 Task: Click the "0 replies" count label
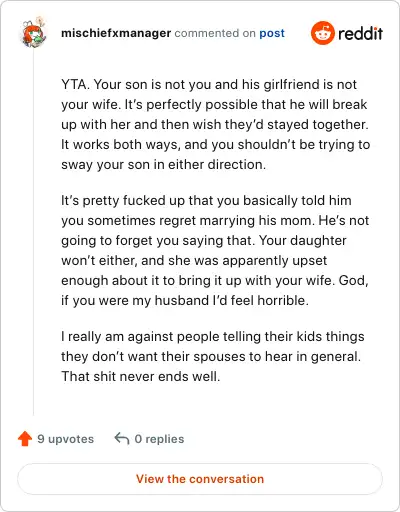[159, 439]
